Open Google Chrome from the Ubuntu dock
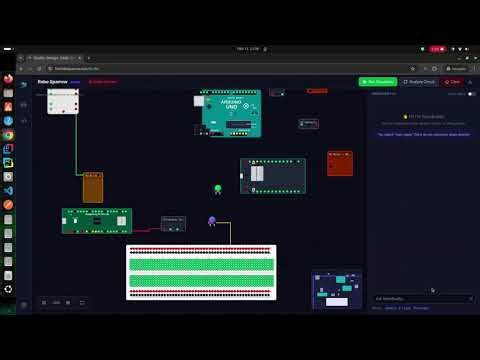The image size is (480, 360). point(8,135)
